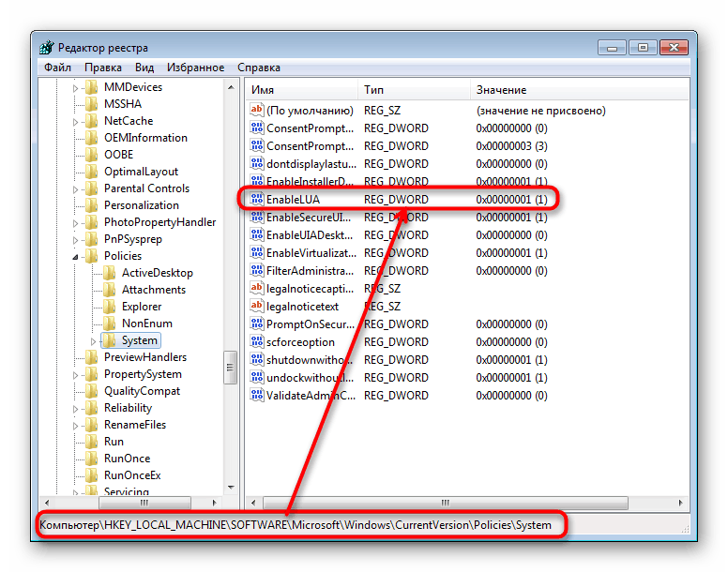Select the MSSHA folder icon
Image resolution: width=728 pixels, height=572 pixels.
92,104
